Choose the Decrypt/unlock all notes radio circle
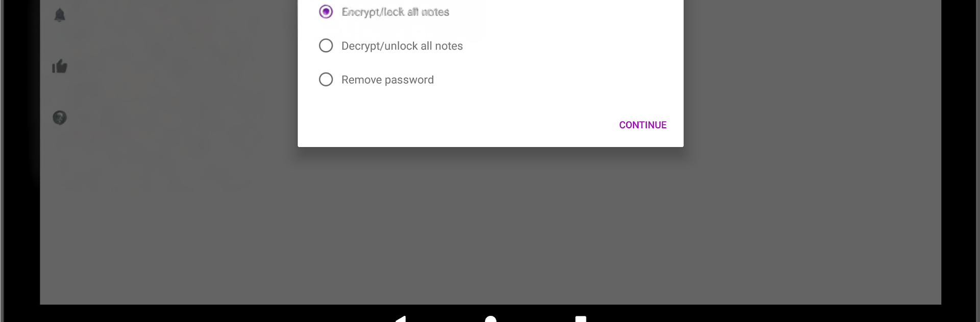Screen dimensions: 980x322 coord(326,45)
